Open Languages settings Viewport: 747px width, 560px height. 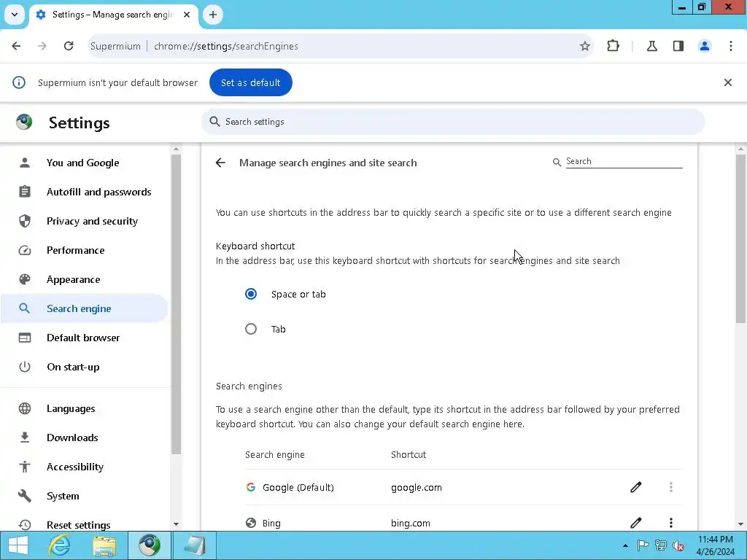85,408
